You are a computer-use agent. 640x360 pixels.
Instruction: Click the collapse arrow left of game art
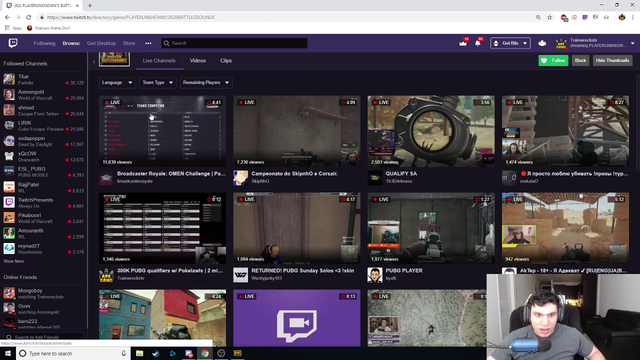click(94, 62)
